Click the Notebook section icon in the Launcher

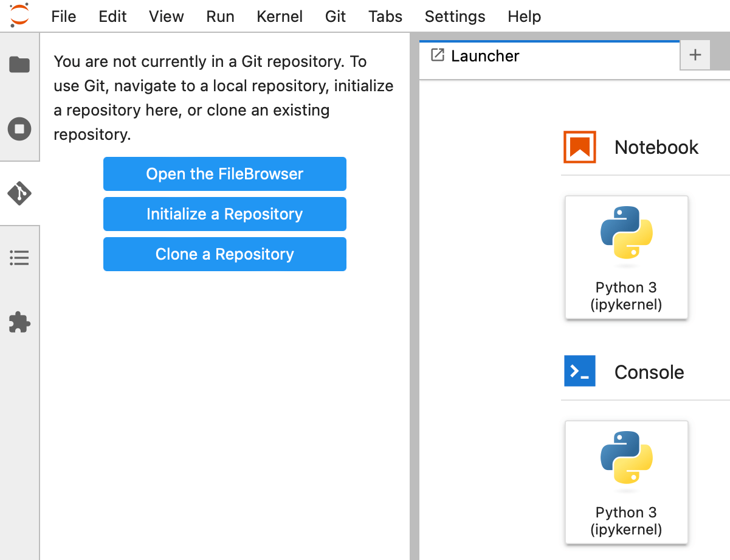(579, 147)
